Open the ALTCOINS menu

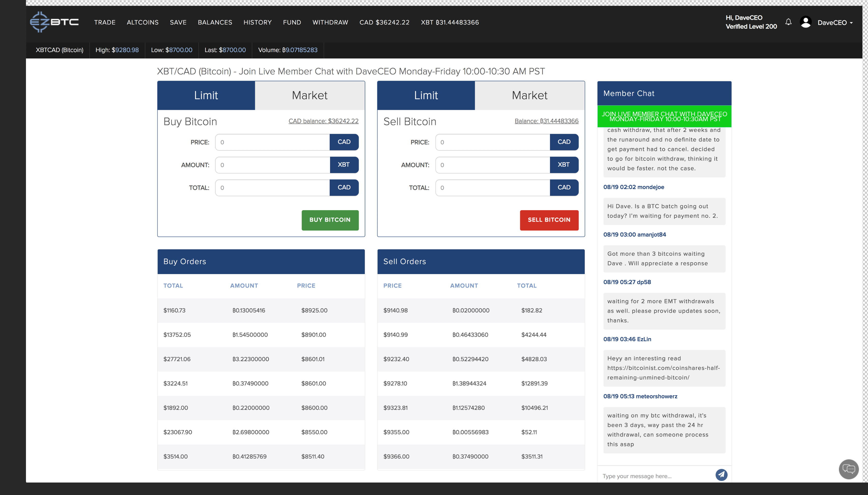(142, 22)
